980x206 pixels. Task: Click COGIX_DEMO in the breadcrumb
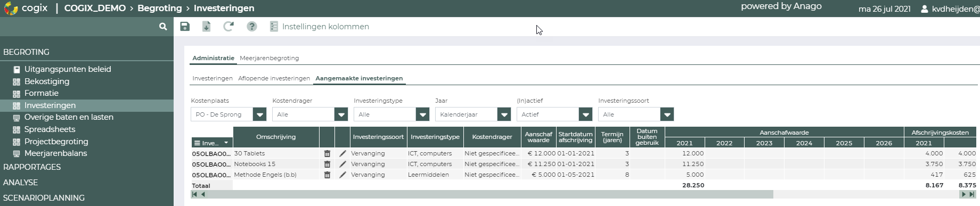click(95, 9)
